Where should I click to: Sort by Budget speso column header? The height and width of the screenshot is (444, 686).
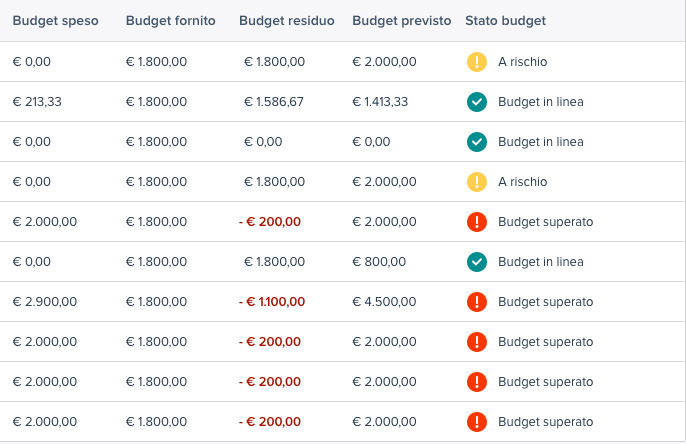point(56,21)
